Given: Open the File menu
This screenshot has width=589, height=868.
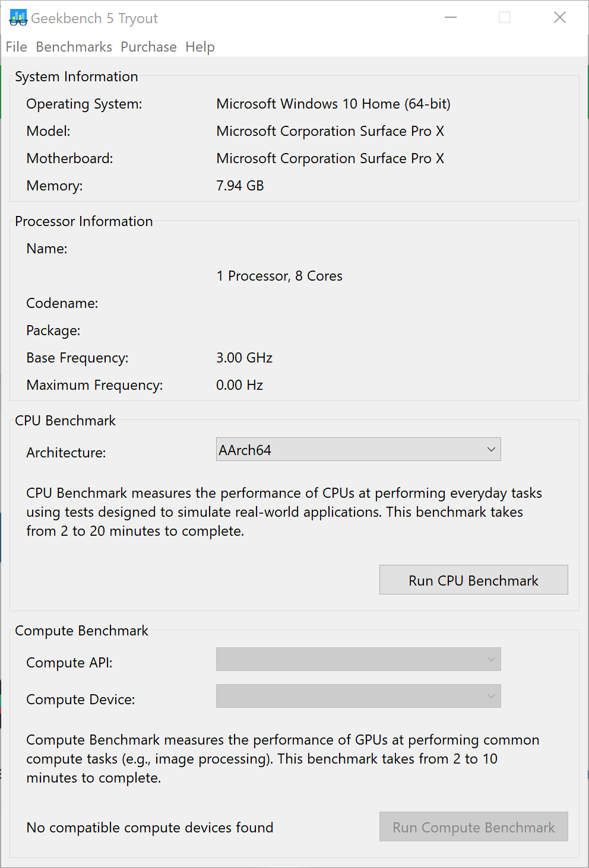Looking at the screenshot, I should [15, 47].
